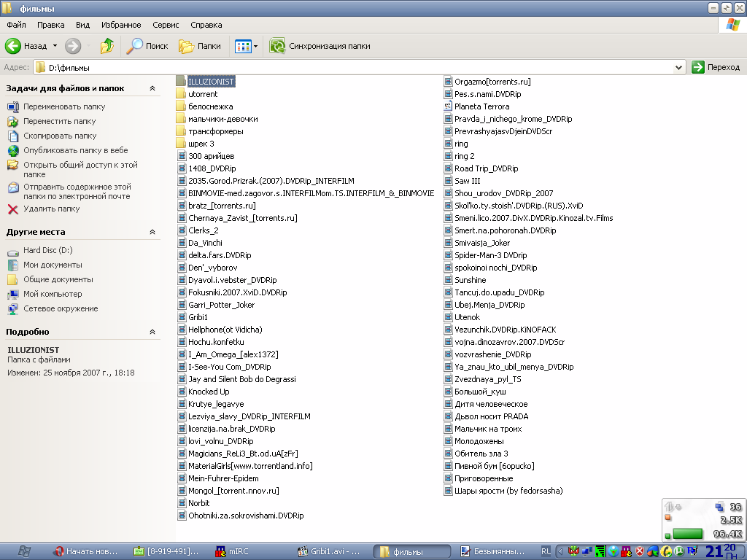The width and height of the screenshot is (747, 560).
Task: Collapse the 'Задачи для файлов и папок' panel
Action: pos(152,88)
